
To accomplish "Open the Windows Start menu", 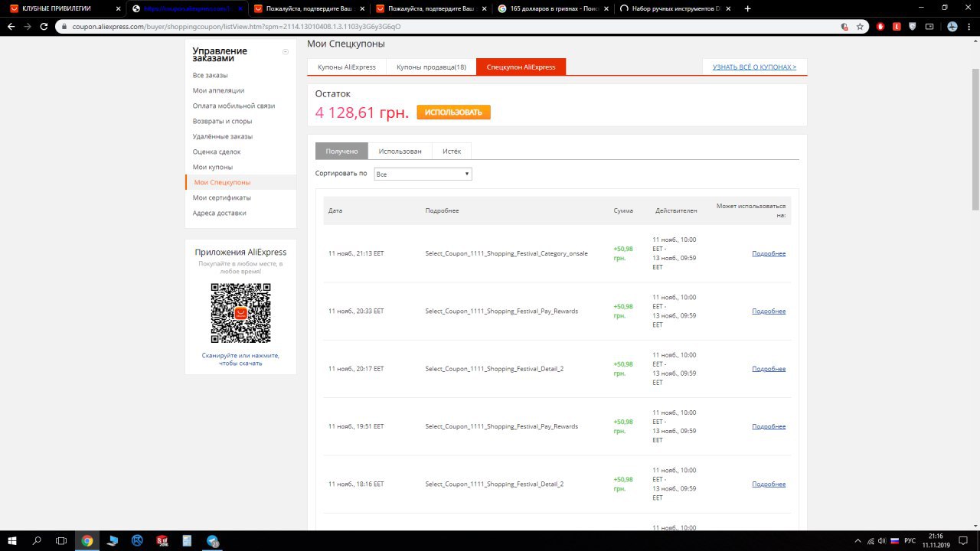I will pos(12,540).
